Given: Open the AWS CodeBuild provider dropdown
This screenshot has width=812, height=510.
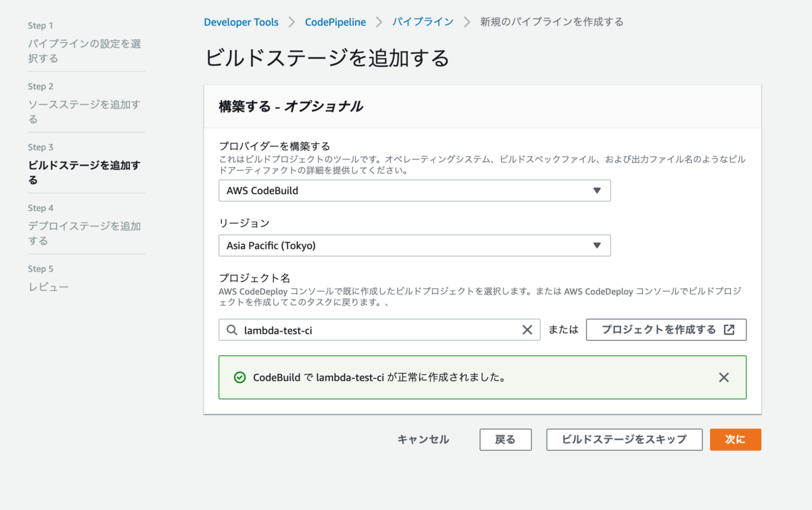Looking at the screenshot, I should pos(414,191).
